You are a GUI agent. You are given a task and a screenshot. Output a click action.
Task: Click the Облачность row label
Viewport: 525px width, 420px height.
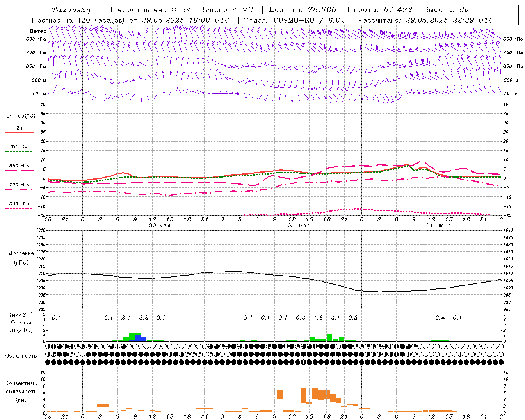[x=21, y=356]
